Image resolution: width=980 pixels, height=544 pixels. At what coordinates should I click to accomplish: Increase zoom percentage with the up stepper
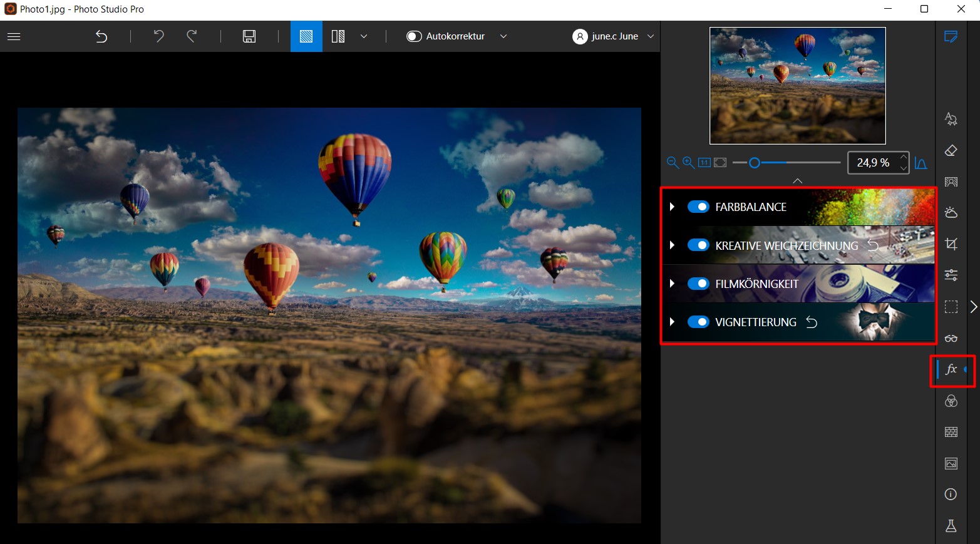[x=903, y=157]
